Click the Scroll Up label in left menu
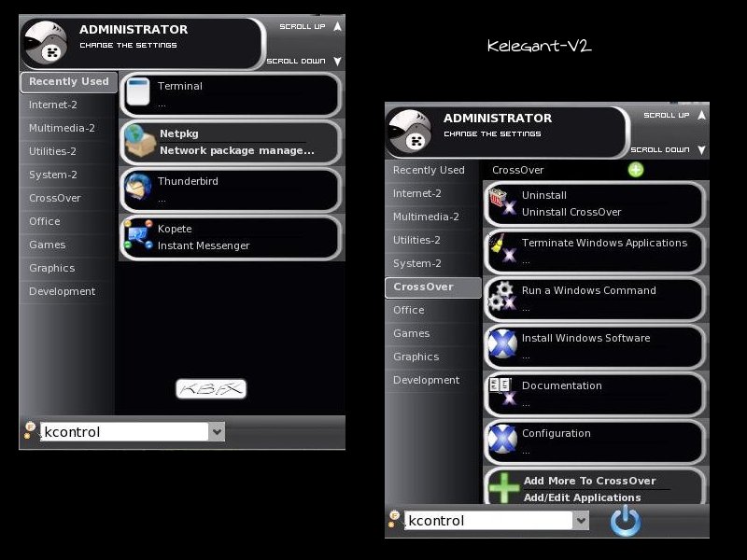 click(302, 27)
